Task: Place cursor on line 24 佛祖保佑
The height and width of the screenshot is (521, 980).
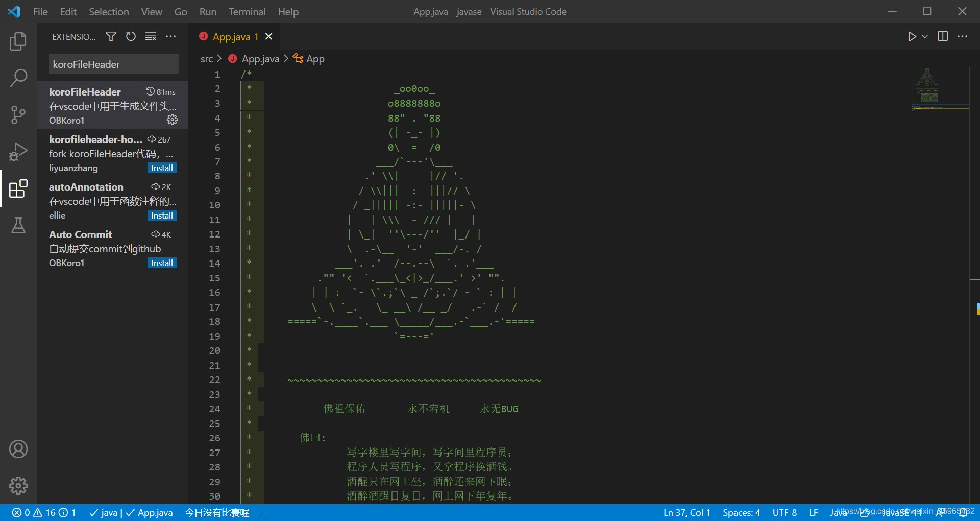Action: coord(345,409)
